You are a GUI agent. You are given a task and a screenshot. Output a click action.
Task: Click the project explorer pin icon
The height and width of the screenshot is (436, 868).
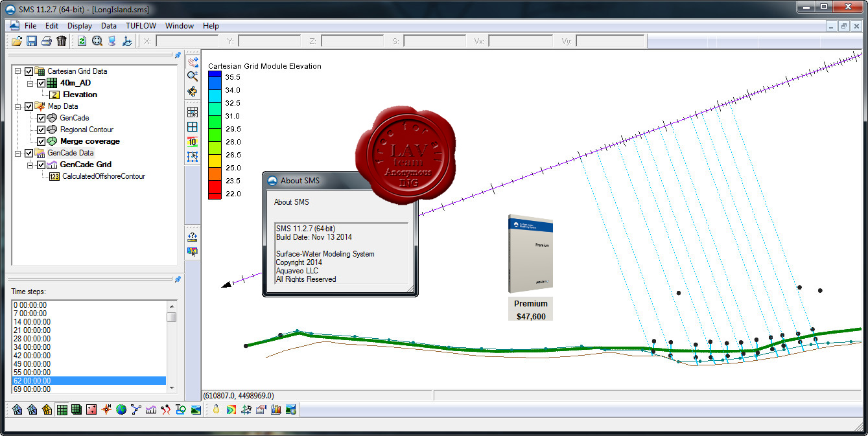(177, 55)
